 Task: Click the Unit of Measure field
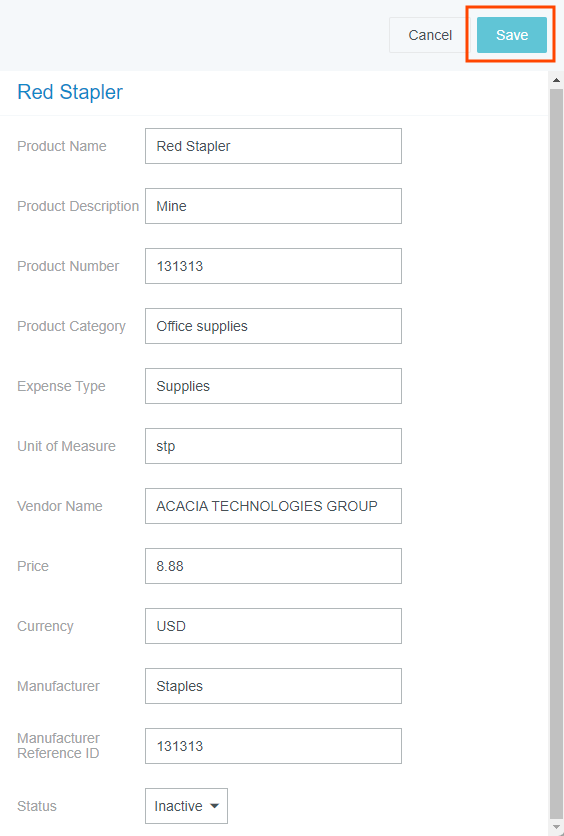click(x=273, y=446)
